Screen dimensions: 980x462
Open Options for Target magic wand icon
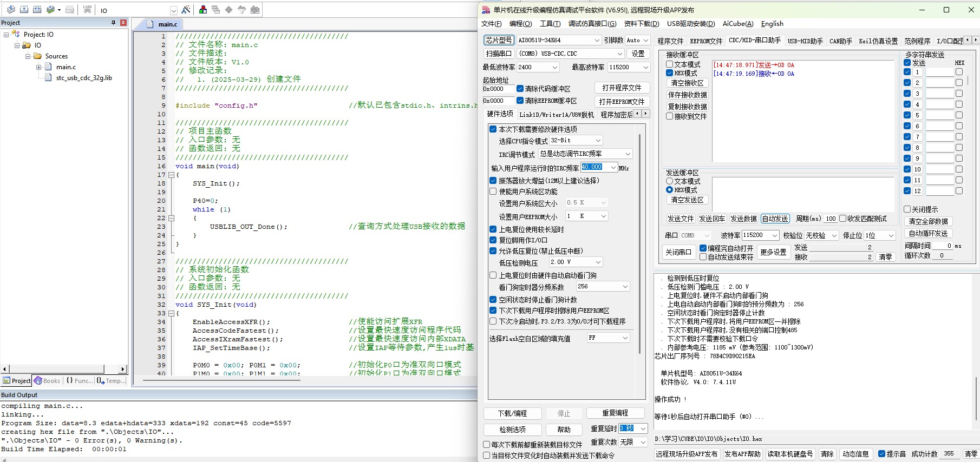pyautogui.click(x=186, y=10)
